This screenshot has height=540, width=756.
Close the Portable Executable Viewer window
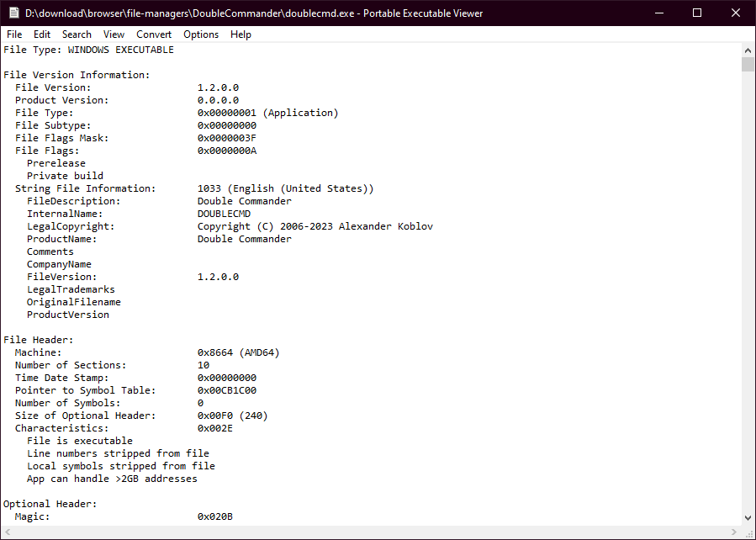[736, 13]
